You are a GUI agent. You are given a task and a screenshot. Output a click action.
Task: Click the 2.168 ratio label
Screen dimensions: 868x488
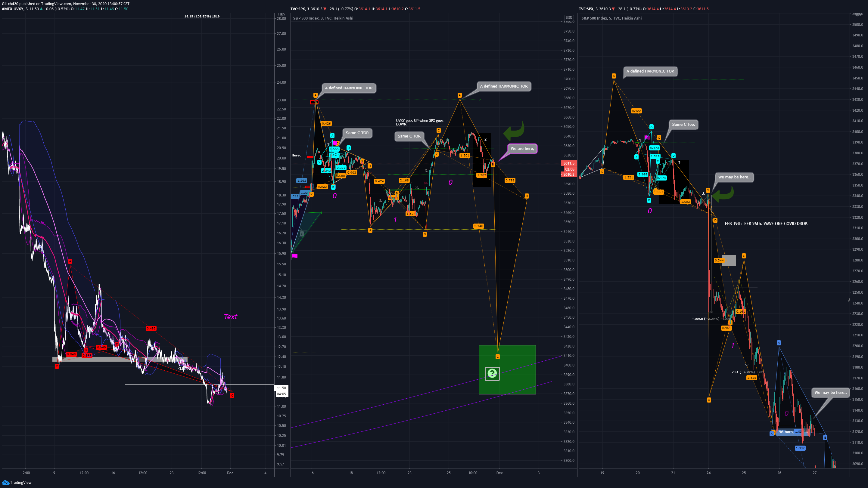click(x=404, y=181)
